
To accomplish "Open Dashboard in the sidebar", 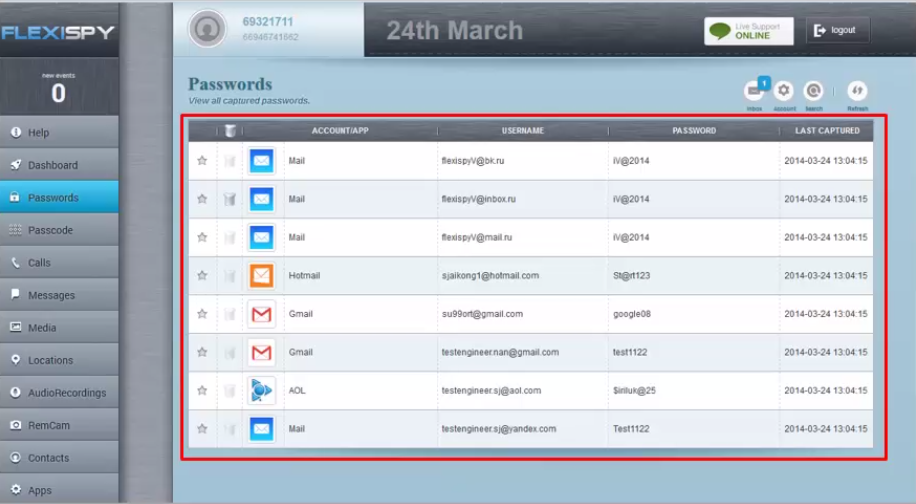I will [x=59, y=165].
